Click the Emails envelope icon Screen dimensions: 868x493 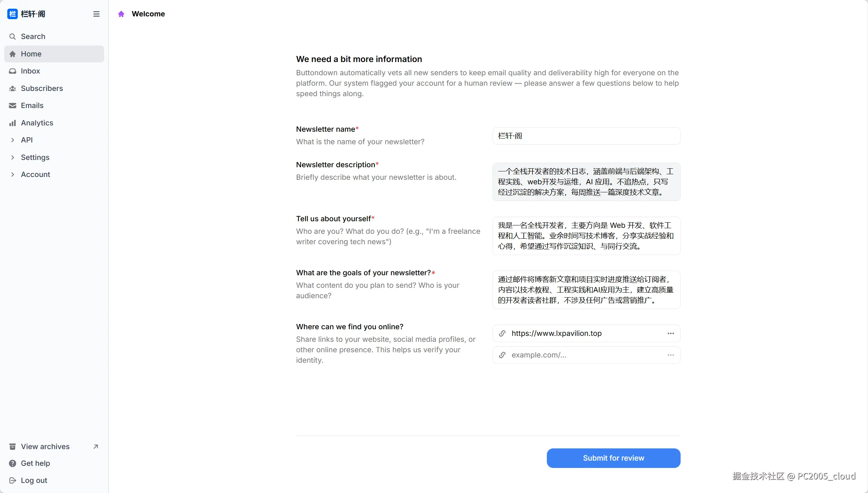click(13, 106)
